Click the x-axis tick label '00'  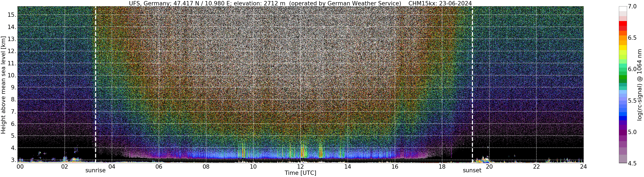pyautogui.click(x=20, y=166)
